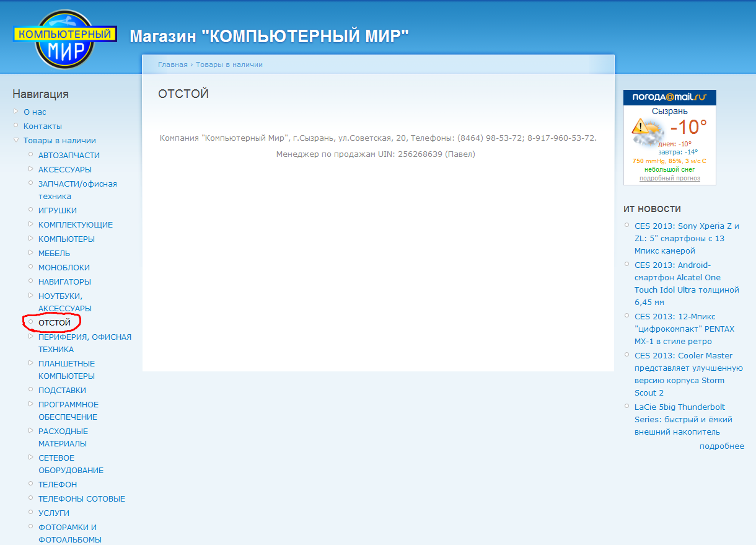The image size is (756, 545).
Task: Open the ПОДСТАВКИ category
Action: tap(62, 391)
